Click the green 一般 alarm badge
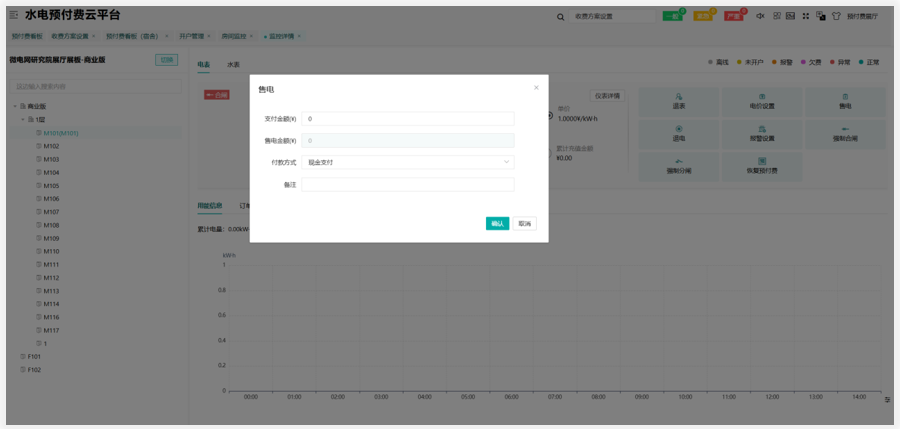 click(x=673, y=17)
